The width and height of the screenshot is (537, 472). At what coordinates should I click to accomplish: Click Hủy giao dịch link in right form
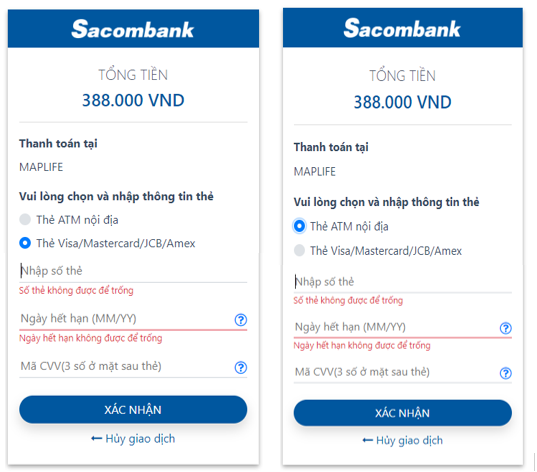tap(403, 440)
